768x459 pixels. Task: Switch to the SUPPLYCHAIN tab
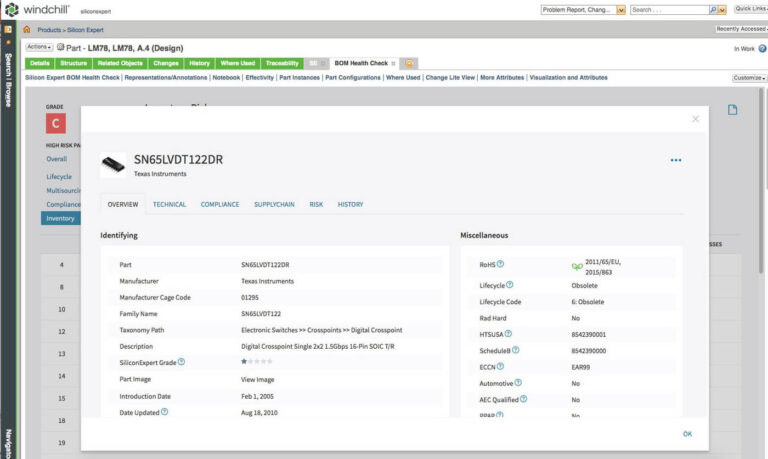click(274, 204)
